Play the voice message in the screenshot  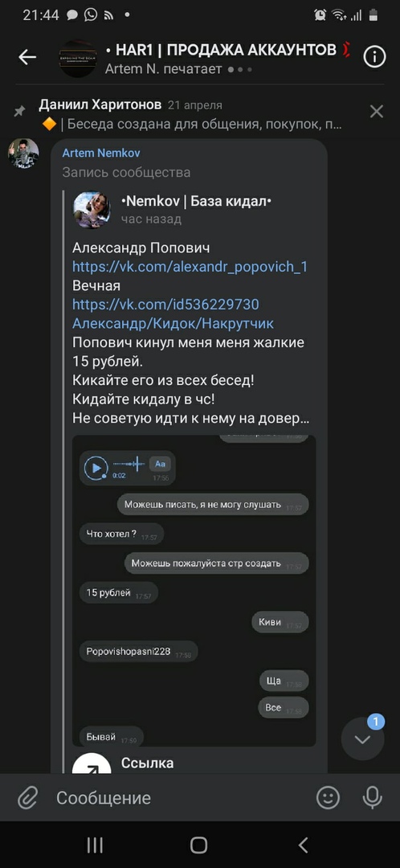96,467
